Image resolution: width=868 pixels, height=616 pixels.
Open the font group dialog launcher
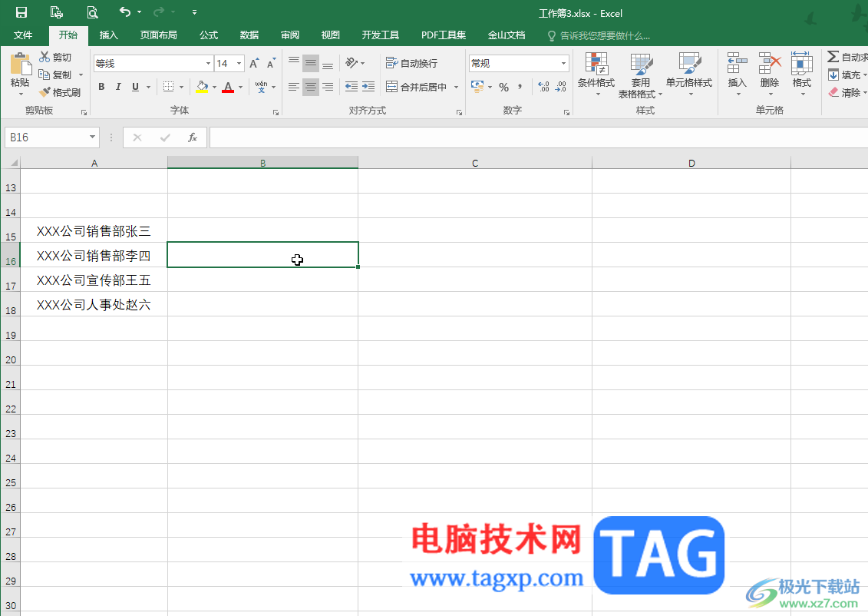pos(276,112)
